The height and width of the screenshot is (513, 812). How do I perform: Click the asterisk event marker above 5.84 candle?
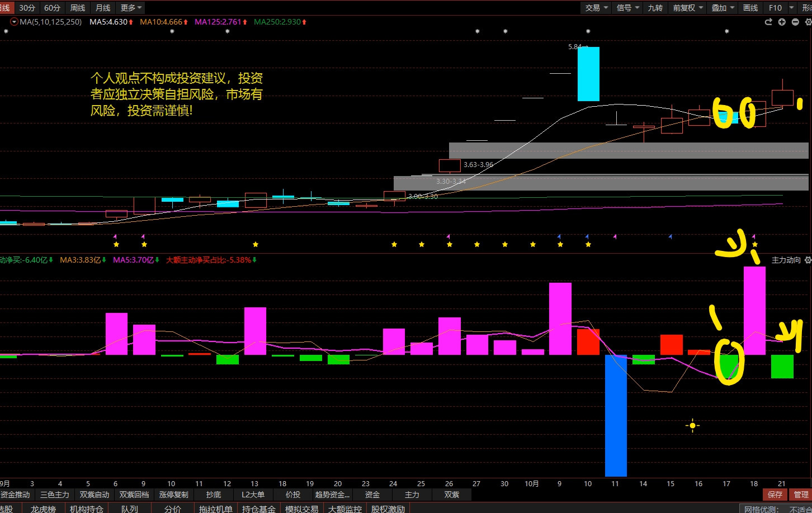pyautogui.click(x=588, y=32)
